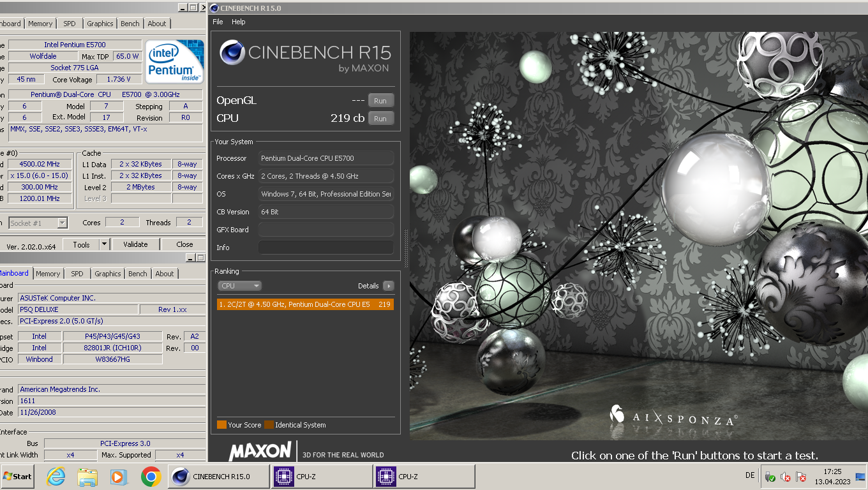Launch Google Chrome from taskbar
Screen dimensions: 868x490
pos(151,477)
